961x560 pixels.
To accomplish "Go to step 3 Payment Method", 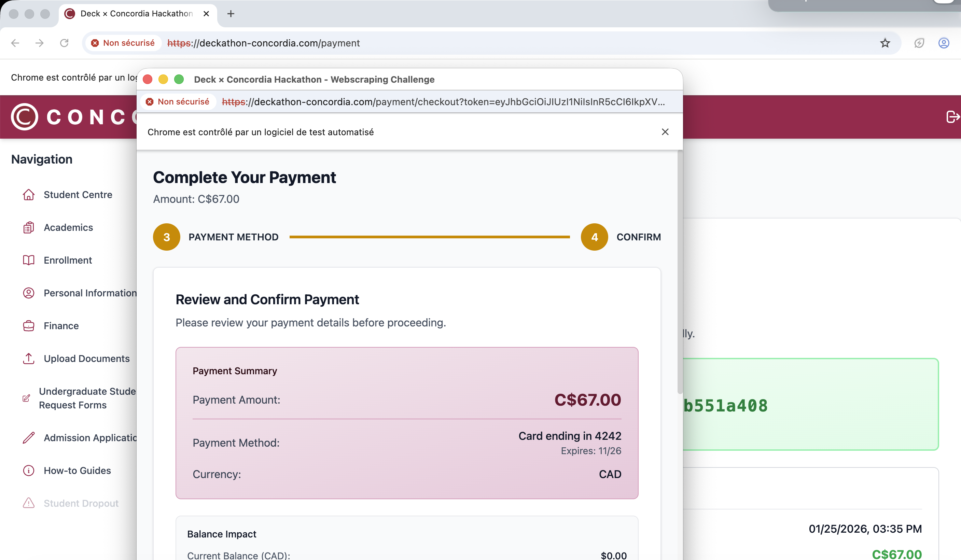I will (167, 237).
